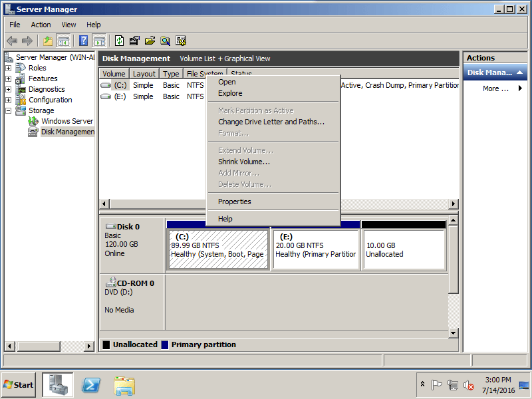
Task: Click the taskbar clock showing 3:00 PM
Action: (x=498, y=385)
